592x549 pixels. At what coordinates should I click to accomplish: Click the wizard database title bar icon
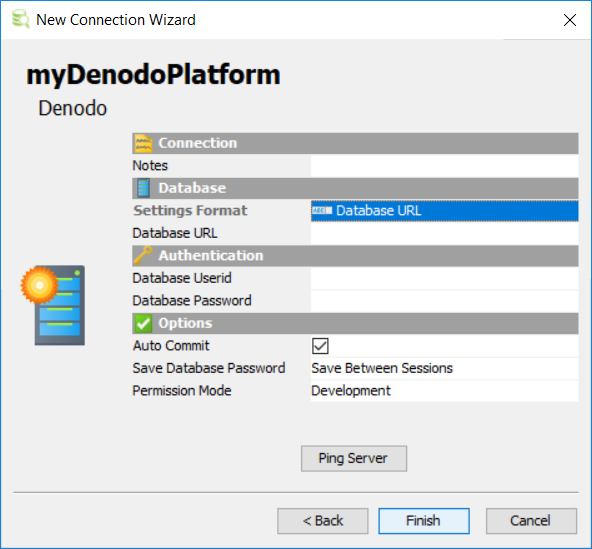[20, 19]
